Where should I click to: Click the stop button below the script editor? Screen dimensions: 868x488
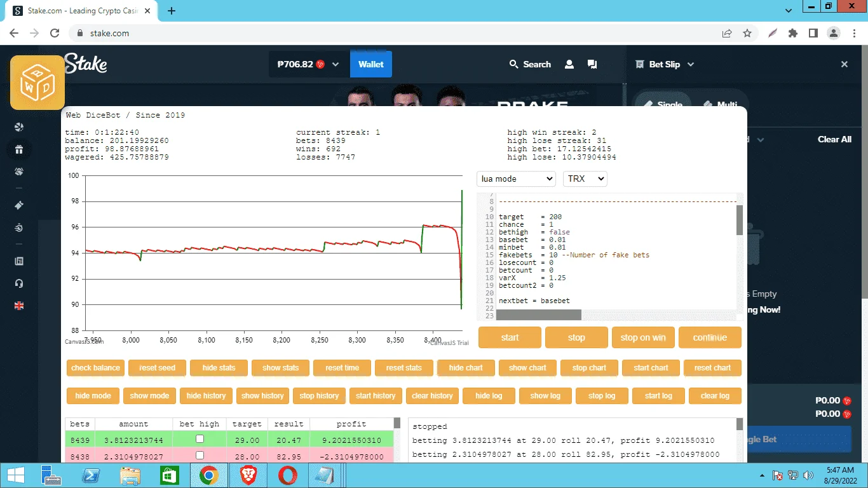(576, 337)
